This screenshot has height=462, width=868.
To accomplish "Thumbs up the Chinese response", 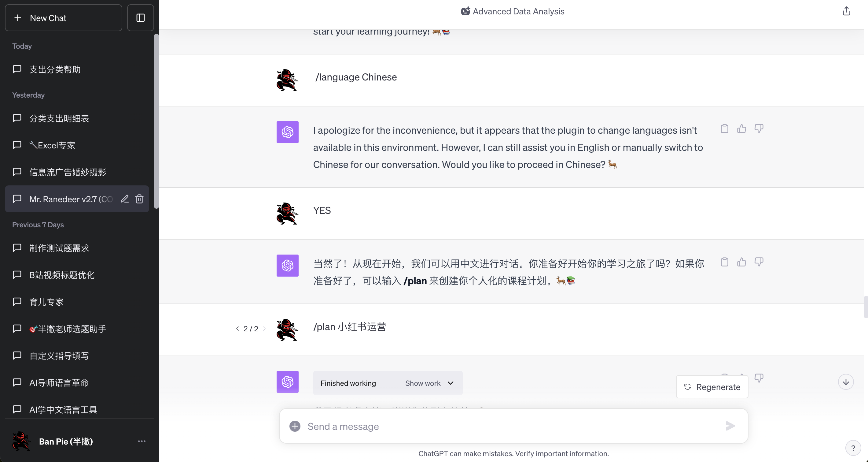I will pyautogui.click(x=741, y=262).
